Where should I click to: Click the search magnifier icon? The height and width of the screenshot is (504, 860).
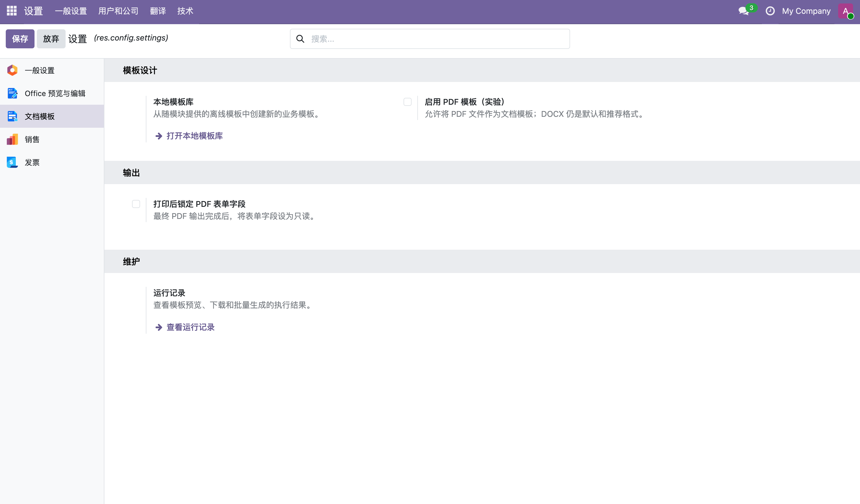[x=300, y=39]
